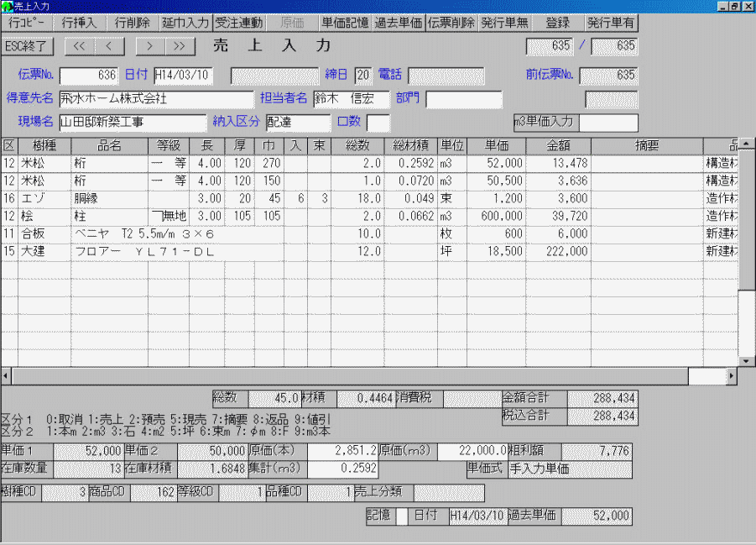Click the 納入区分 field showing 配達
The image size is (756, 545).
click(x=298, y=122)
